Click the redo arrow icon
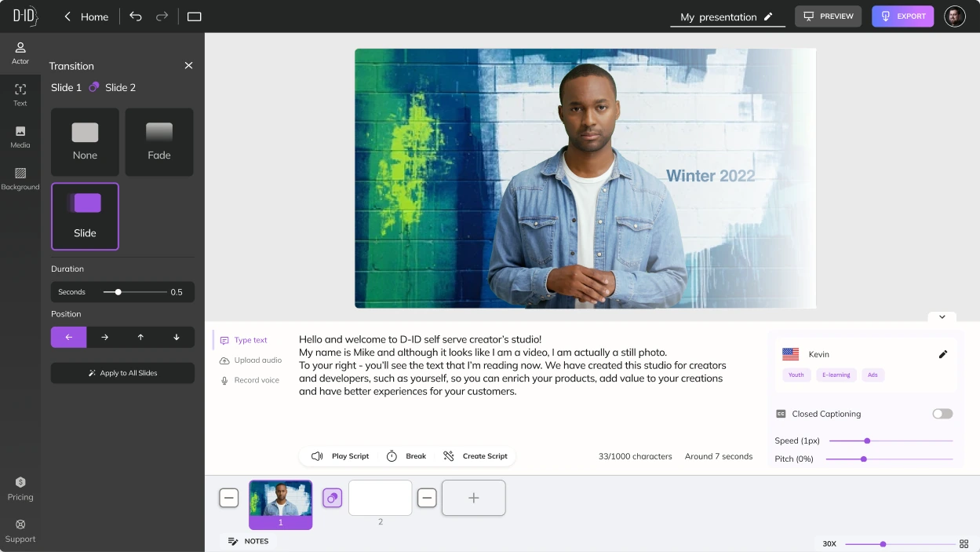This screenshot has height=552, width=980. (x=162, y=16)
